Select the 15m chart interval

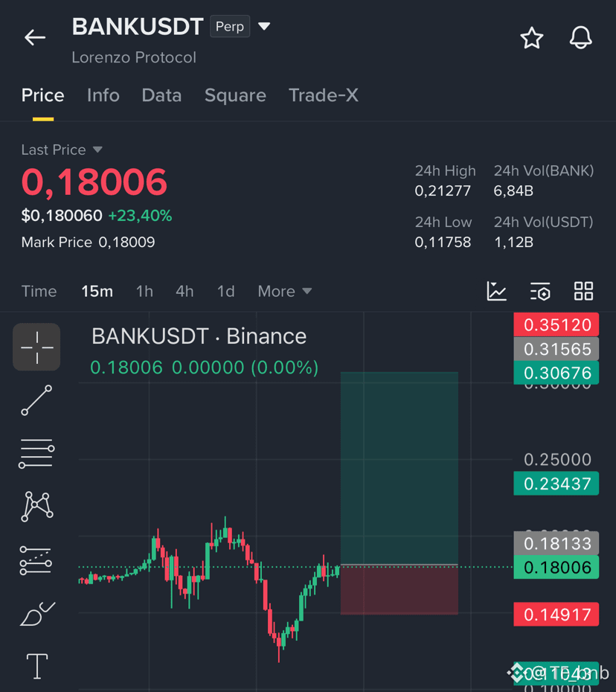tap(97, 291)
